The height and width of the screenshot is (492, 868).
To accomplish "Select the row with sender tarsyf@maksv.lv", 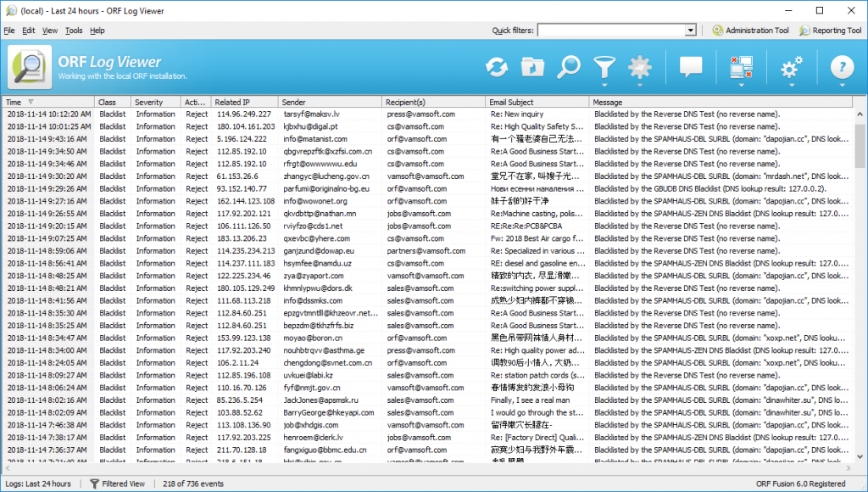I will point(427,115).
